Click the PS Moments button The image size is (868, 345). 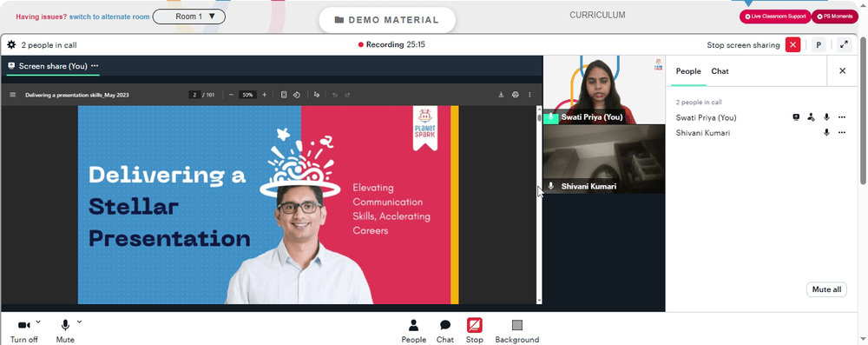(835, 17)
